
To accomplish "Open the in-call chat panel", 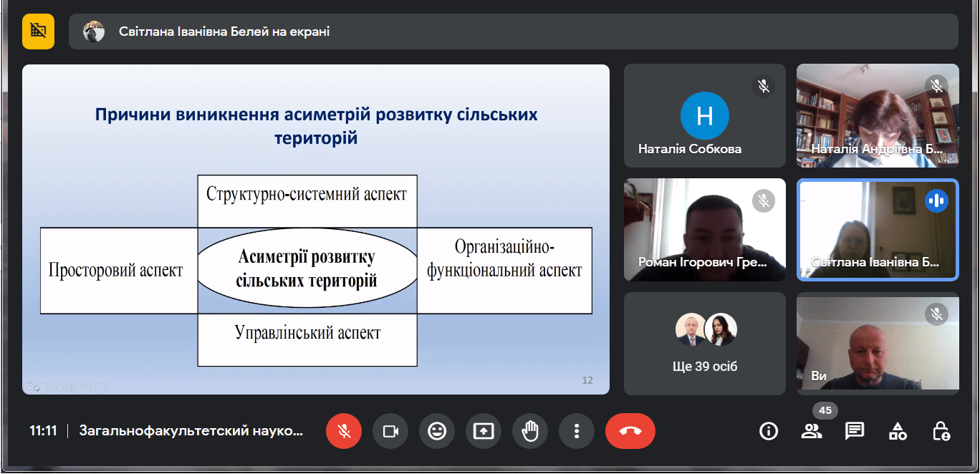I will [854, 431].
